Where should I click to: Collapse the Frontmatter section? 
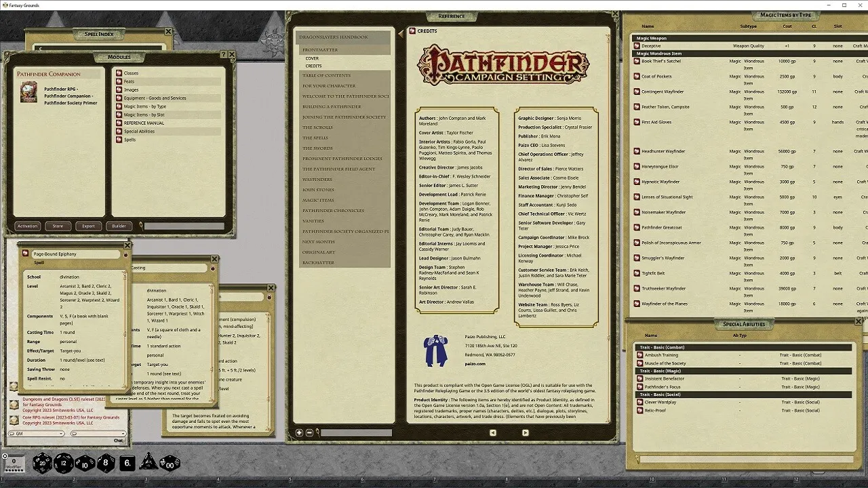coord(344,49)
